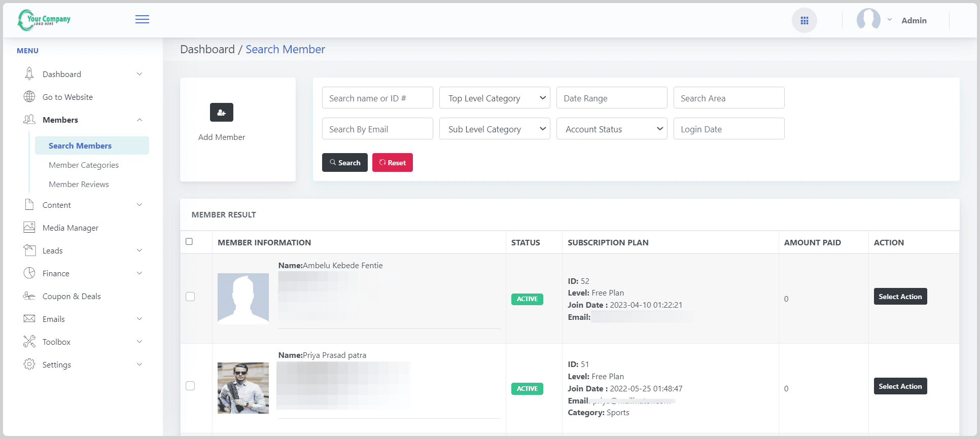Focus the Search By Email field
980x439 pixels.
(377, 129)
